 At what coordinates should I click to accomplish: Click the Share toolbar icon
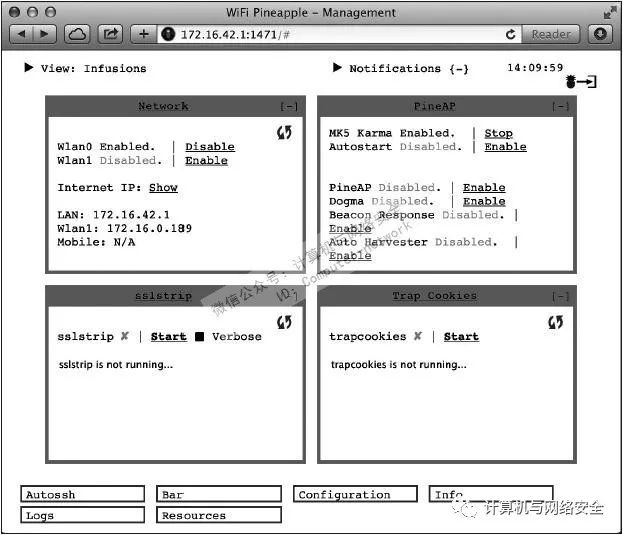pyautogui.click(x=110, y=35)
